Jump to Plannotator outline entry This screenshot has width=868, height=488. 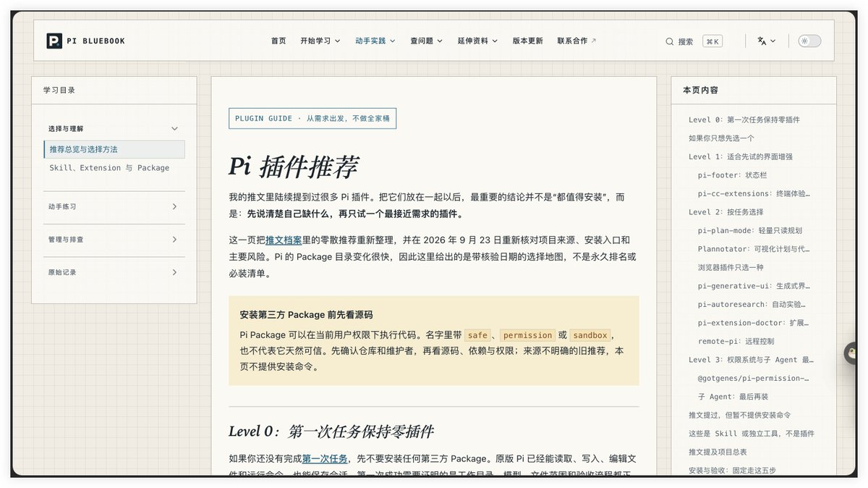[x=754, y=249]
